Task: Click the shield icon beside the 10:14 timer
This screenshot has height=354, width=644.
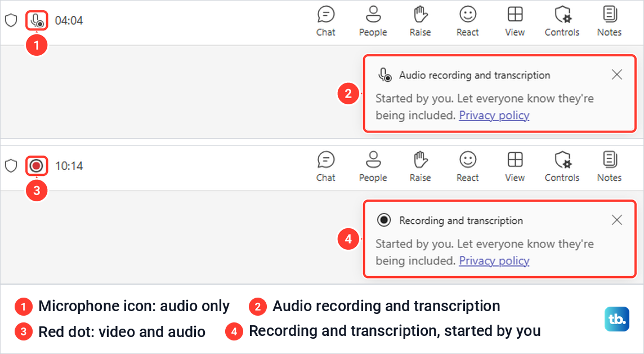Action: tap(11, 166)
